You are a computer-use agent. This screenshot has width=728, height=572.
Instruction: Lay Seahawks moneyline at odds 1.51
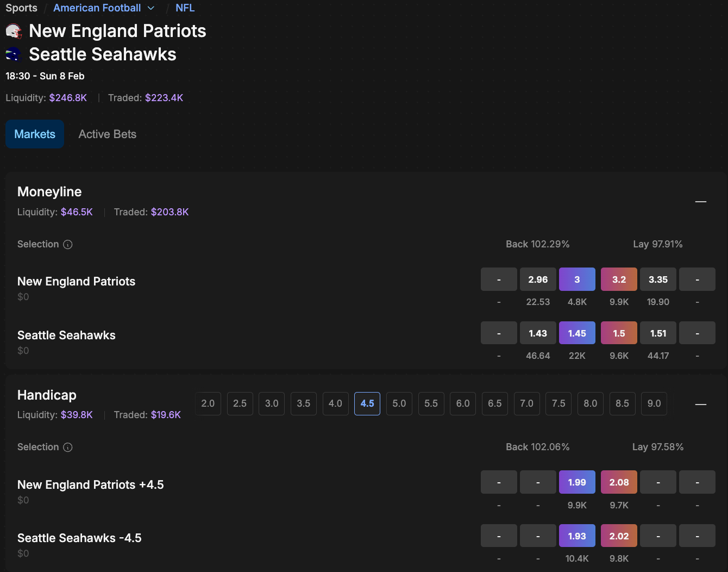pos(658,333)
